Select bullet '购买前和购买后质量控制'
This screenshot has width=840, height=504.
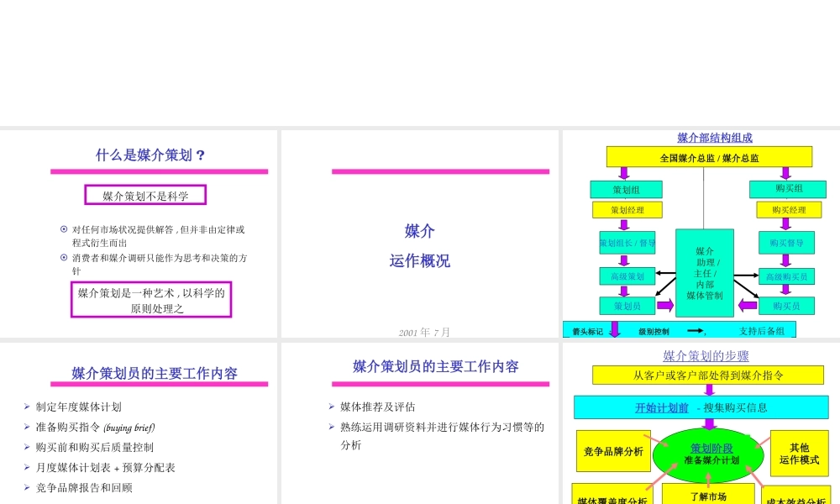95,447
